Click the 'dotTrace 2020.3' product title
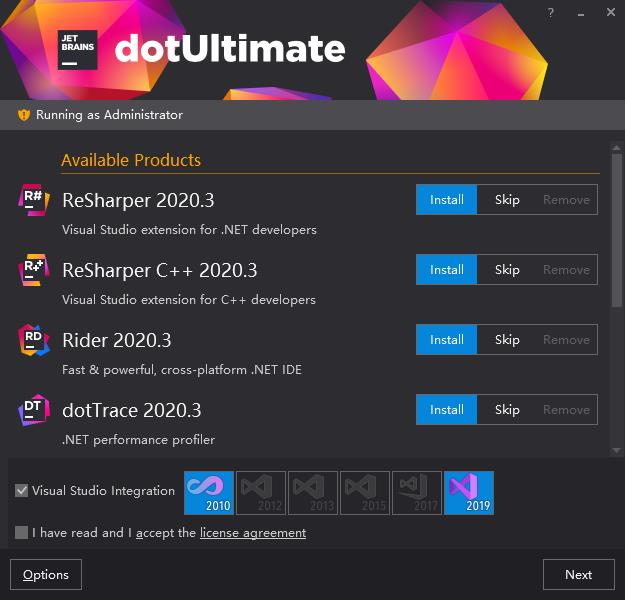The height and width of the screenshot is (600, 625). click(132, 410)
